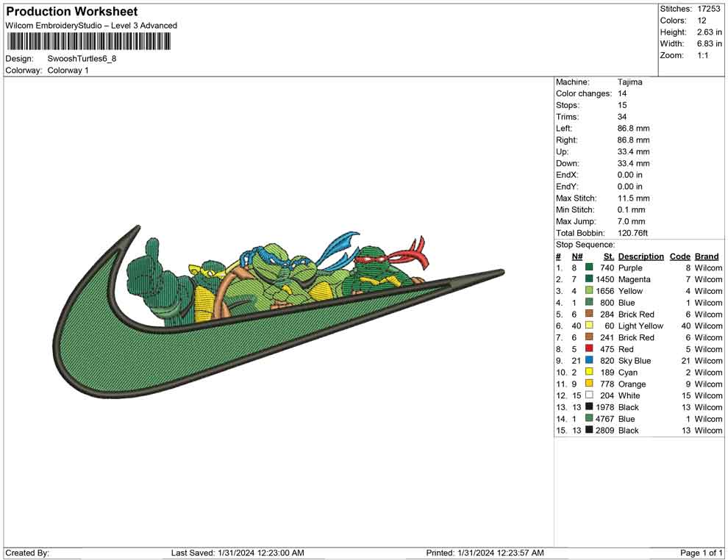
Task: Pick the swatch in the 284 Brick Red row
Action: 589,314
